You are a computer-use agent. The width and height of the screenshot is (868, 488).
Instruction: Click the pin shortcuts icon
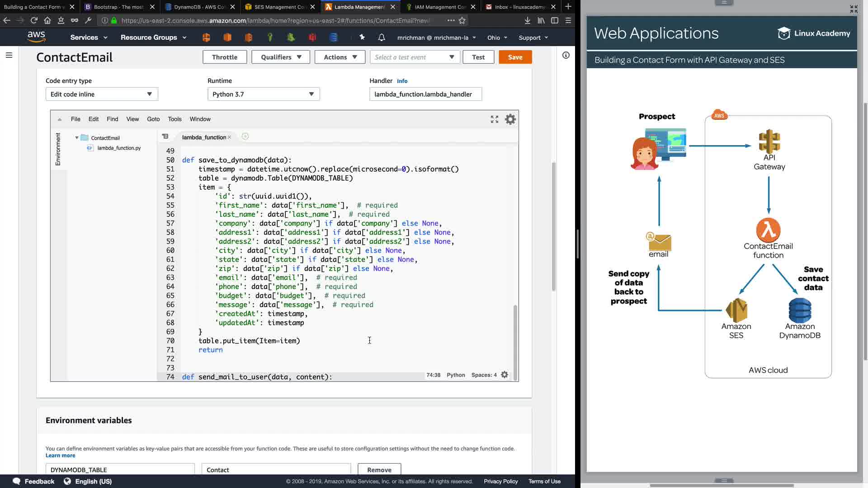pos(362,38)
